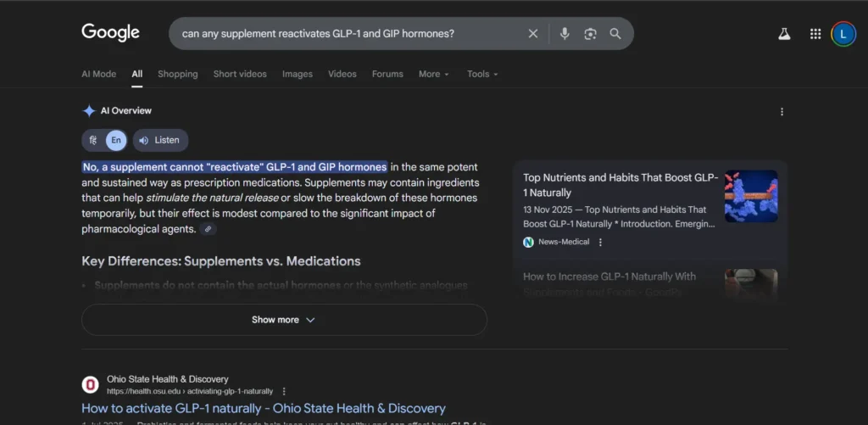Viewport: 868px width, 425px height.
Task: Open AI Overview three-dot options menu
Action: click(782, 111)
